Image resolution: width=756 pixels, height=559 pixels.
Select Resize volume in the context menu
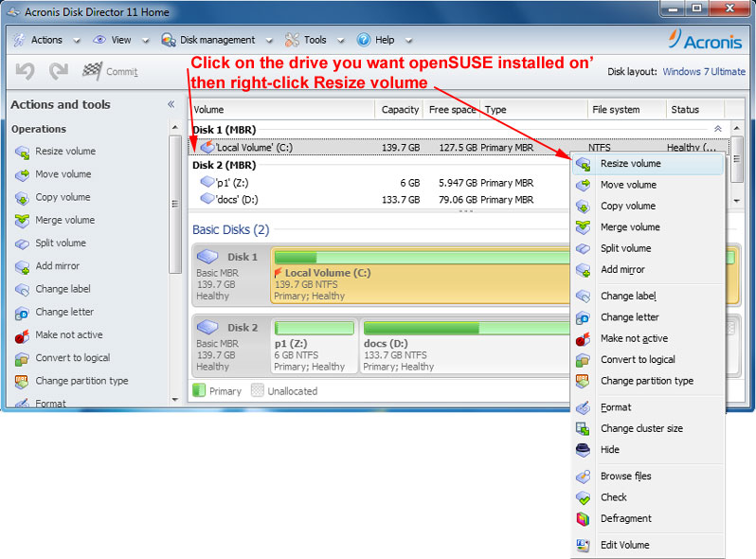[x=648, y=164]
